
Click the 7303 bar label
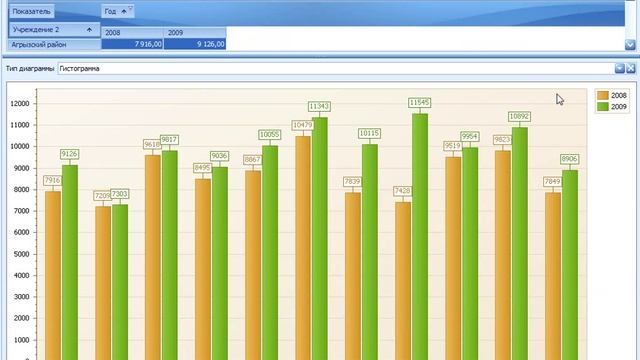coord(120,194)
